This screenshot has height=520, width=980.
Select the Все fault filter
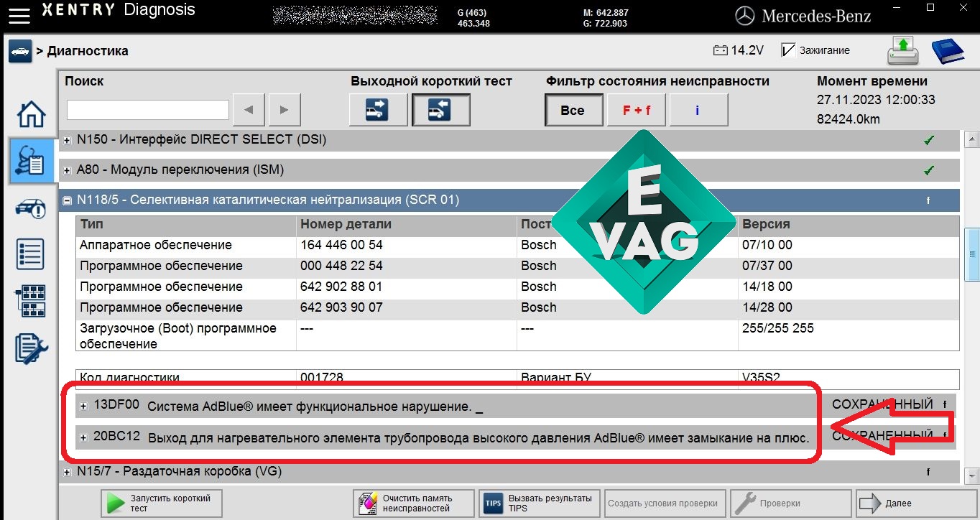pos(573,110)
